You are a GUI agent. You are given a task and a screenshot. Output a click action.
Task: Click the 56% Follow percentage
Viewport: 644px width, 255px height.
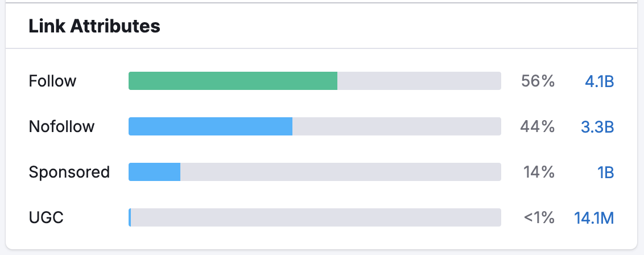click(x=538, y=81)
